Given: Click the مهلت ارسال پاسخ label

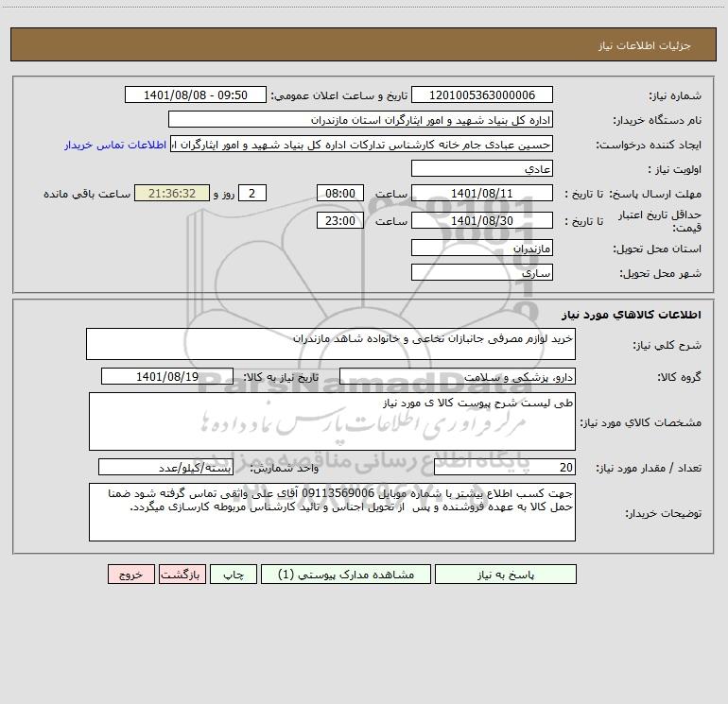Looking at the screenshot, I should (655, 194).
